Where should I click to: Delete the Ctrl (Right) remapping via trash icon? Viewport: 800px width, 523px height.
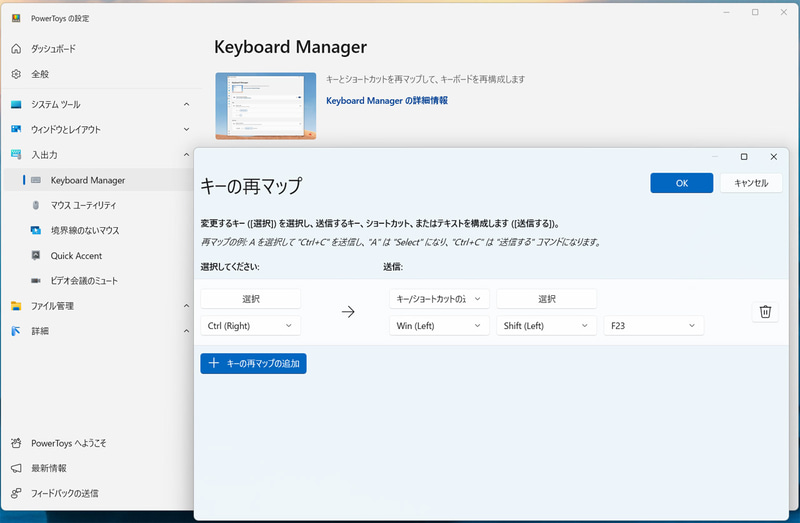[765, 312]
